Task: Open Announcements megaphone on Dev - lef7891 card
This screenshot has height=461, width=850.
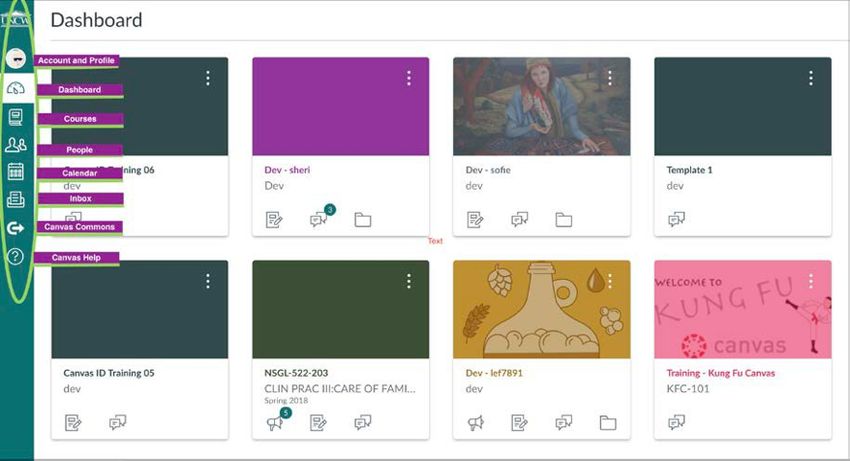Action: click(x=475, y=422)
